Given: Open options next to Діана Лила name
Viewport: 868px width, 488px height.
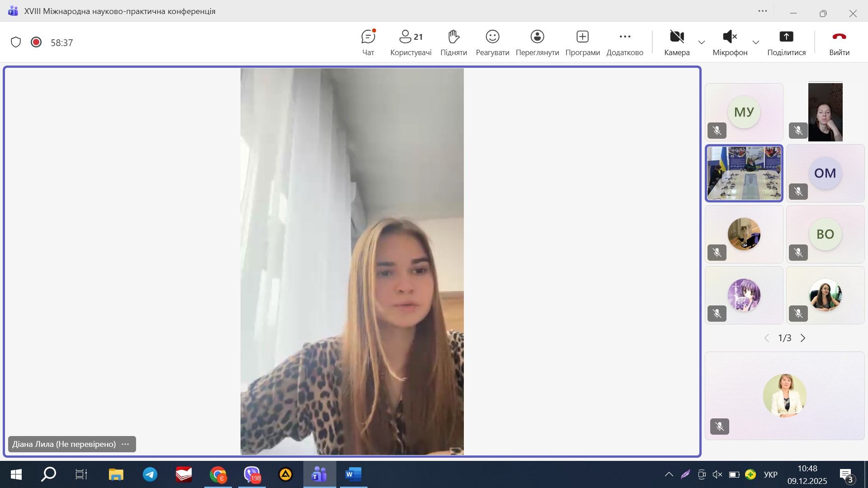Looking at the screenshot, I should point(125,444).
